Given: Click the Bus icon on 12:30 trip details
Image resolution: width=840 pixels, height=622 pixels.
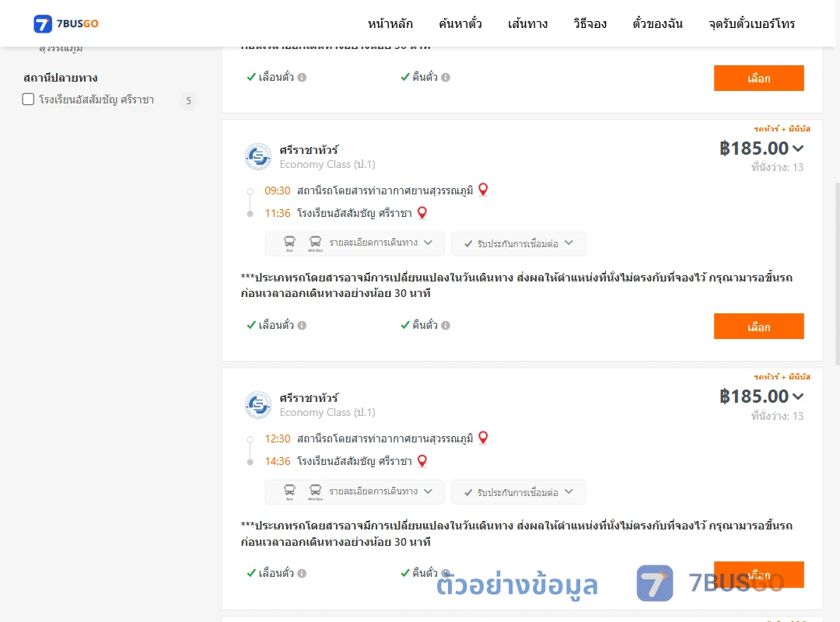Looking at the screenshot, I should 289,492.
